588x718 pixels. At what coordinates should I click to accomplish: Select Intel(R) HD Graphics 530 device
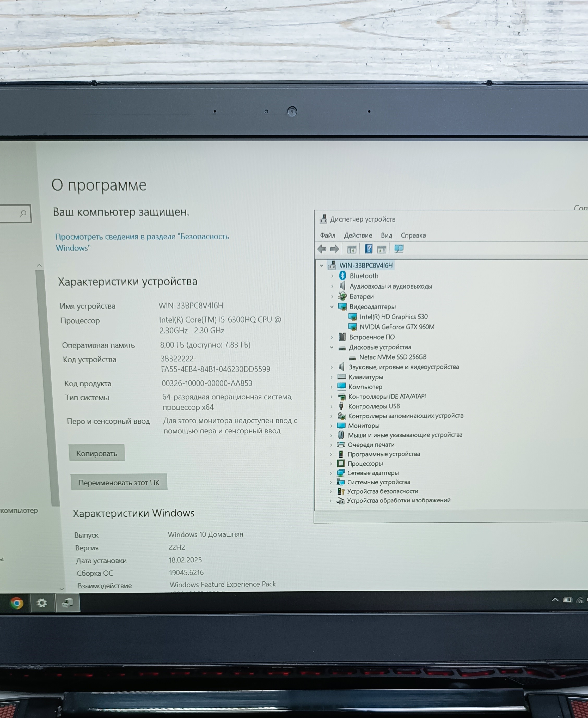pos(393,317)
